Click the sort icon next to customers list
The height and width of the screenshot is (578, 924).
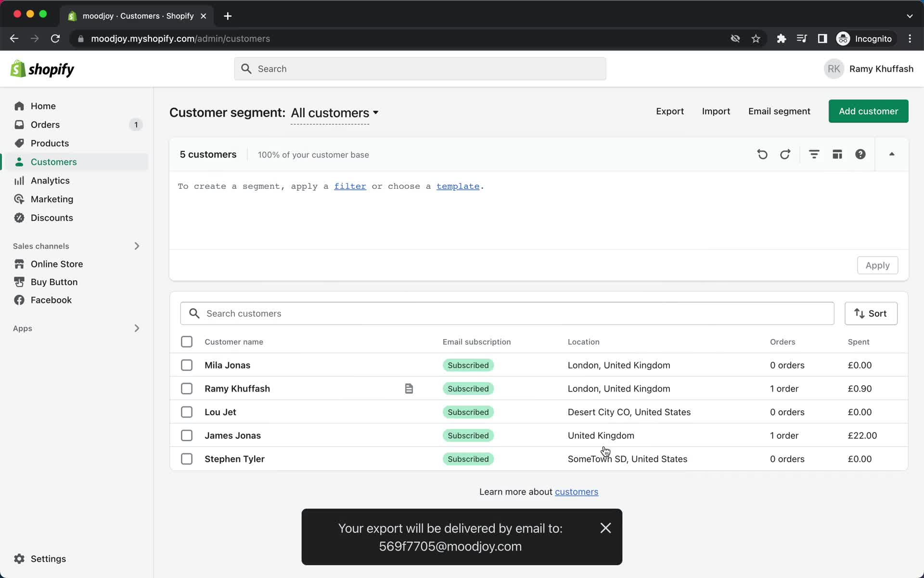870,313
